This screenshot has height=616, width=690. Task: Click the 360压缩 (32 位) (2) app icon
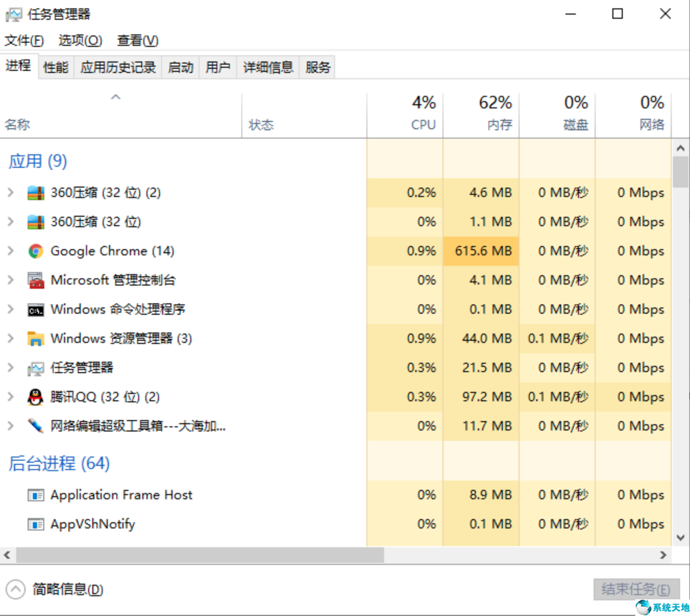(x=35, y=193)
